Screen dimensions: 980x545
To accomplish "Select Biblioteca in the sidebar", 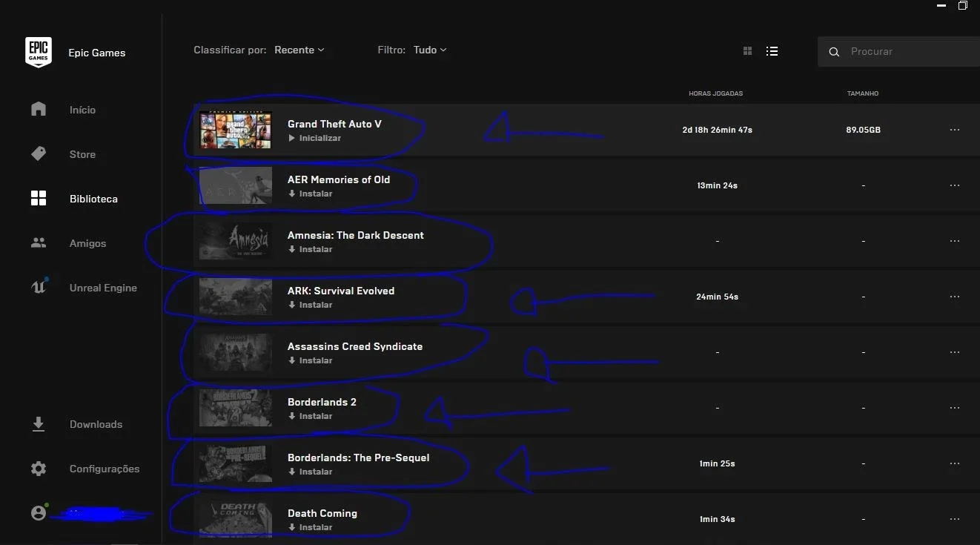I will [93, 199].
